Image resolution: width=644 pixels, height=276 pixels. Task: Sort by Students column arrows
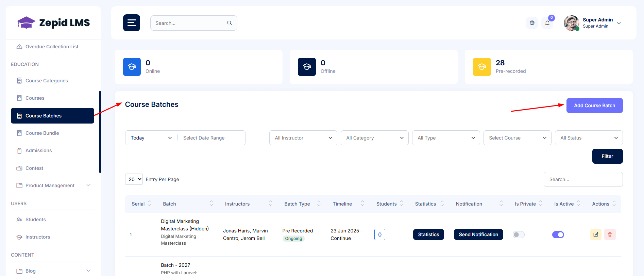click(402, 204)
